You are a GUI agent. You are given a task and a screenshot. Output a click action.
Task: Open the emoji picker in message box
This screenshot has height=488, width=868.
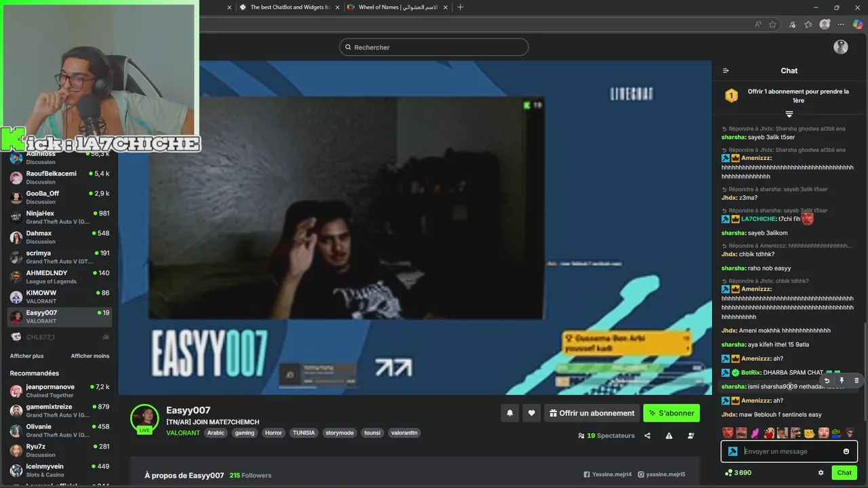(x=846, y=451)
